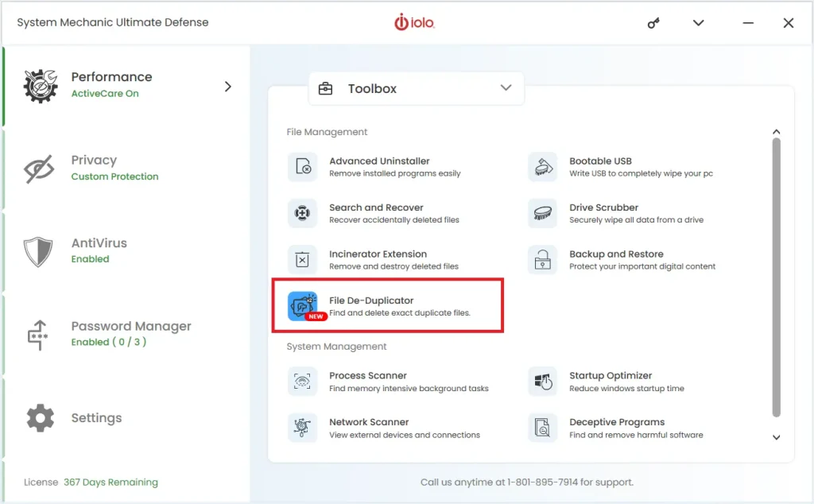Screen dimensions: 814x504
Task: Open the Drive Scrubber icon
Action: [542, 213]
